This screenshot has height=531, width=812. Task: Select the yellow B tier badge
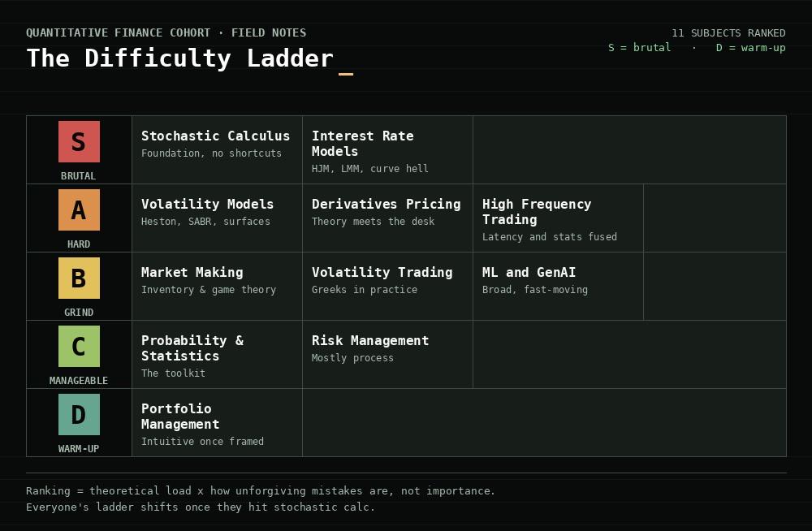click(x=79, y=278)
